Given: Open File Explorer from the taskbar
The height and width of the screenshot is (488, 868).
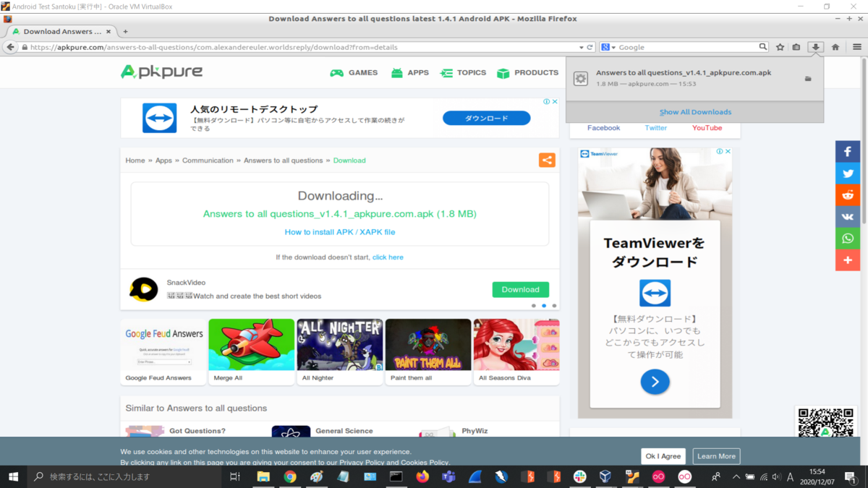Looking at the screenshot, I should coord(263,476).
